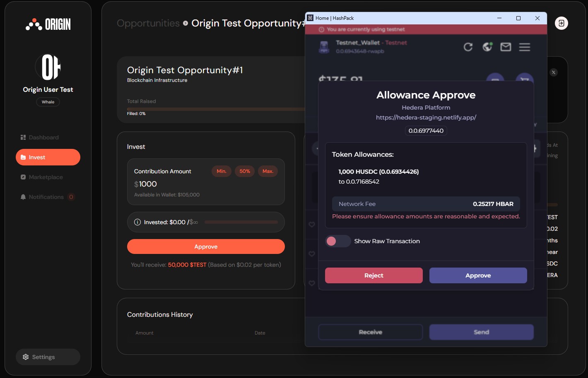Click the info icon beside Invested
This screenshot has width=588, height=378.
click(x=137, y=222)
